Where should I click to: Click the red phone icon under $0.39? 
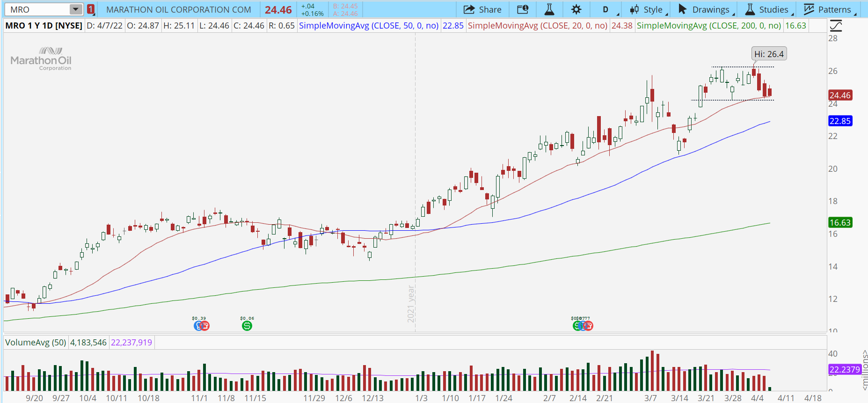coord(204,326)
